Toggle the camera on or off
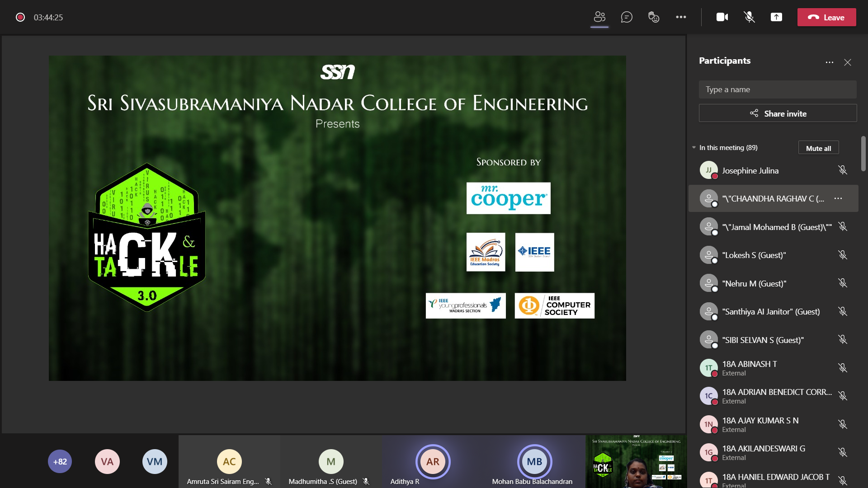 (x=722, y=17)
